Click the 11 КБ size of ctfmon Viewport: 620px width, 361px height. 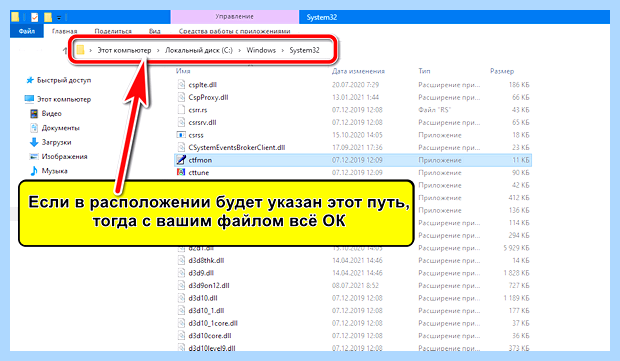click(521, 160)
